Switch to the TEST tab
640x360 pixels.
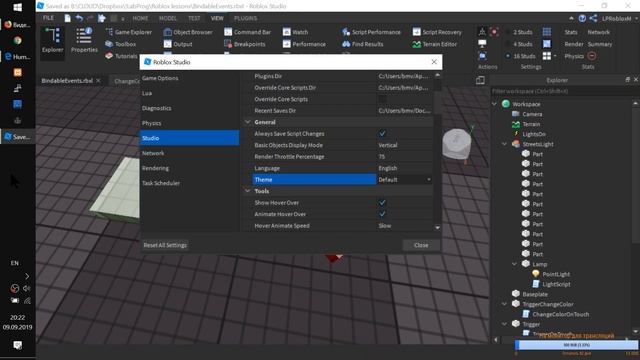tap(194, 18)
